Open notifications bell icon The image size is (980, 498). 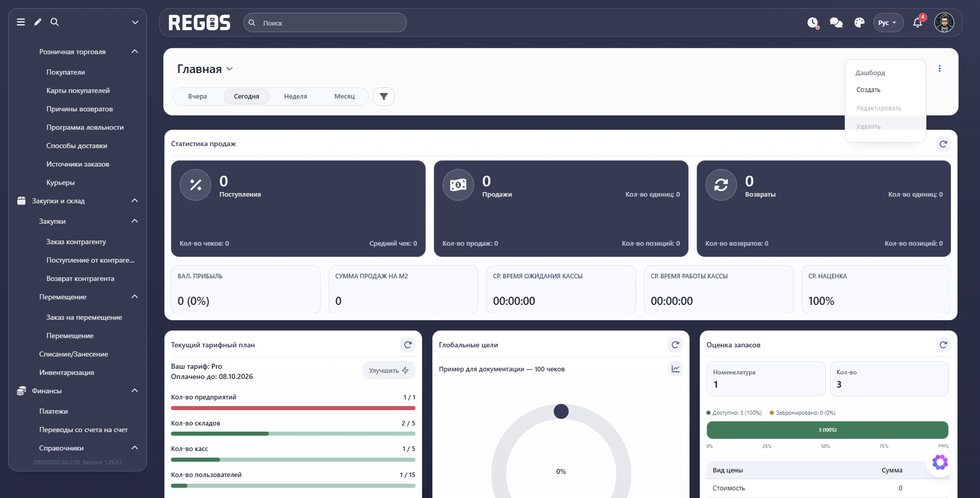tap(917, 22)
